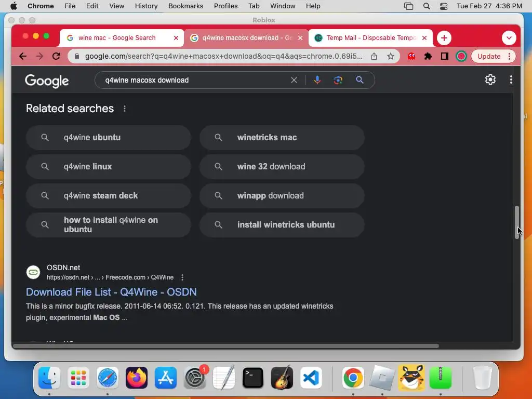Open the Chrome profile avatar
Screen dimensions: 532x399
(x=461, y=56)
